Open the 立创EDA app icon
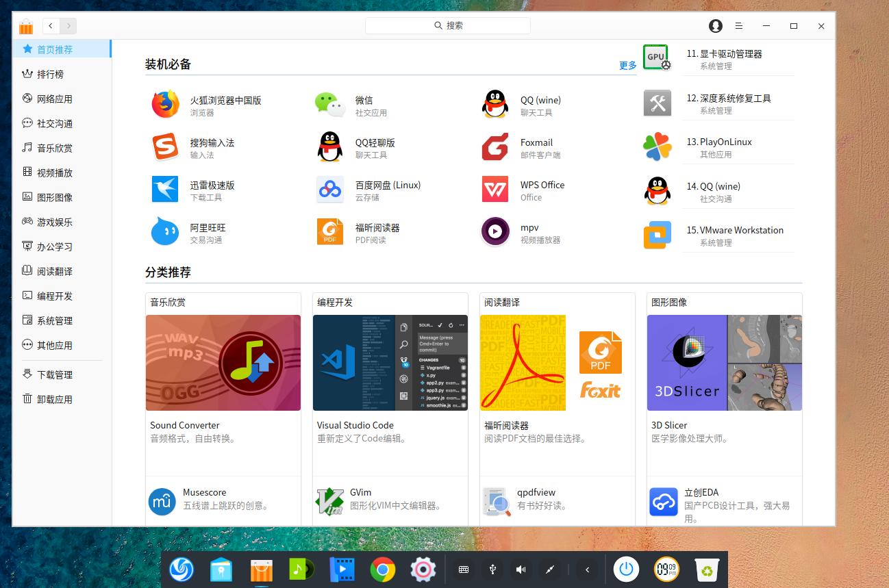The width and height of the screenshot is (889, 588). tap(663, 502)
